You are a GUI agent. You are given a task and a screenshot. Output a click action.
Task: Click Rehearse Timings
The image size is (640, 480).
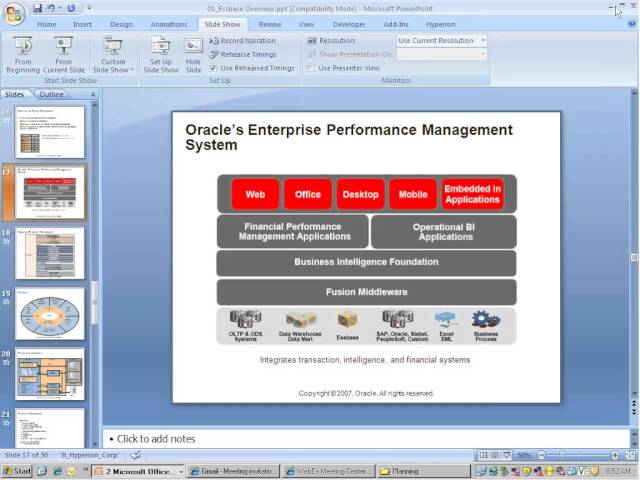[x=243, y=54]
